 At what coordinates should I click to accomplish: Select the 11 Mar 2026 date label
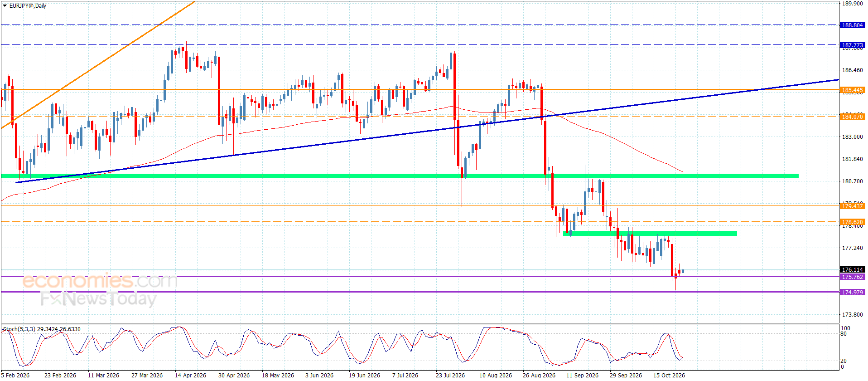104,376
